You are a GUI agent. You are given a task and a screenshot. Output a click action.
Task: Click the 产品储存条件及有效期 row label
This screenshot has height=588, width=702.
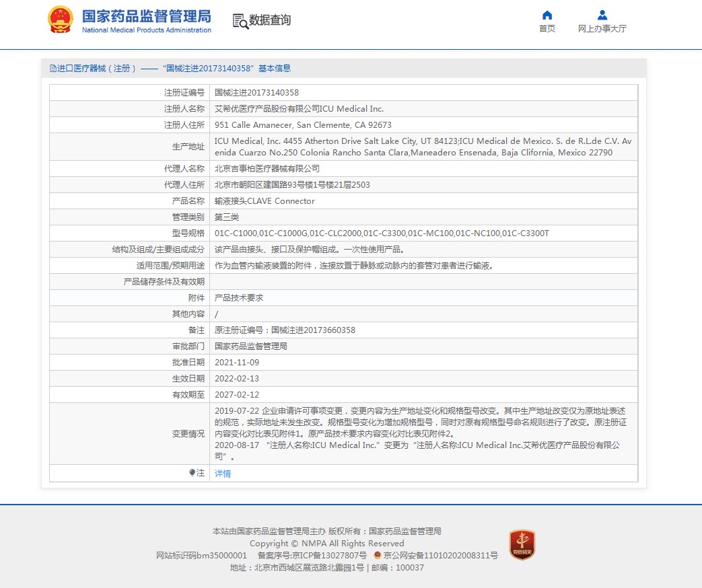coord(164,281)
